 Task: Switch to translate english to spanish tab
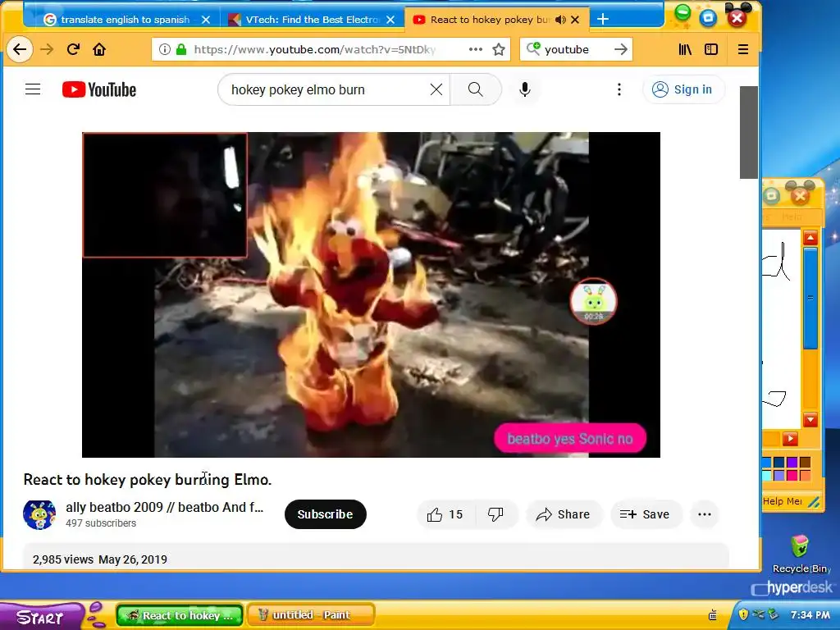pyautogui.click(x=125, y=20)
